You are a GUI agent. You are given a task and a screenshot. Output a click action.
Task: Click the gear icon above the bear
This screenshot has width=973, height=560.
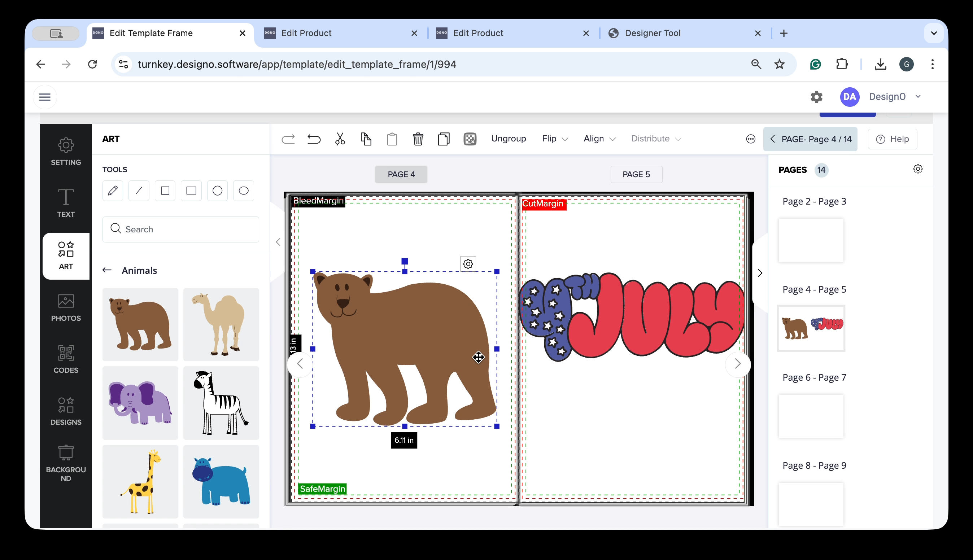click(x=468, y=264)
